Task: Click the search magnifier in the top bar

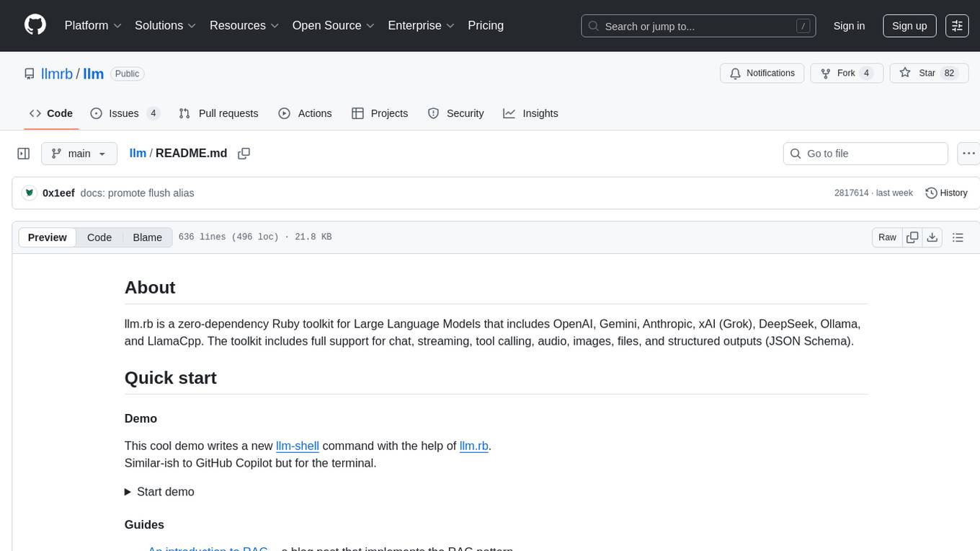Action: point(594,26)
